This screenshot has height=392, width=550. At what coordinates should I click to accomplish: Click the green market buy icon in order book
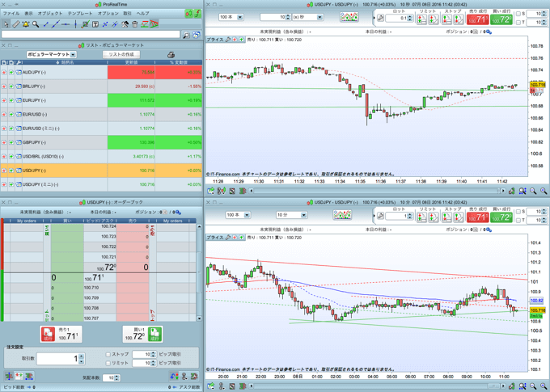click(154, 334)
